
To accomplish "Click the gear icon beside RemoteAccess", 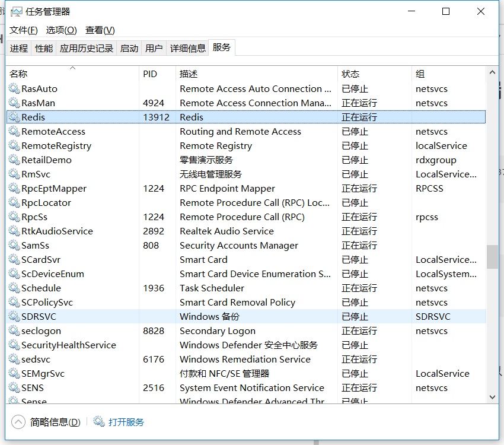I will (x=14, y=131).
